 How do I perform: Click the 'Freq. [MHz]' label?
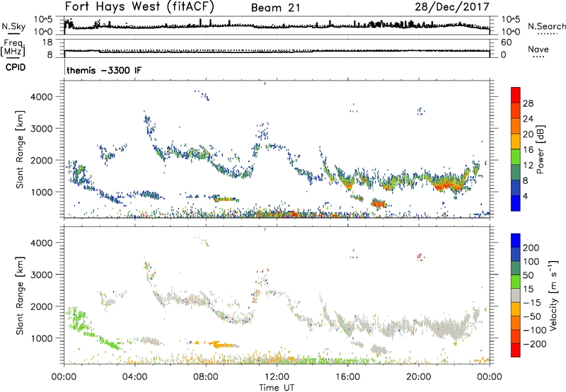(x=13, y=48)
